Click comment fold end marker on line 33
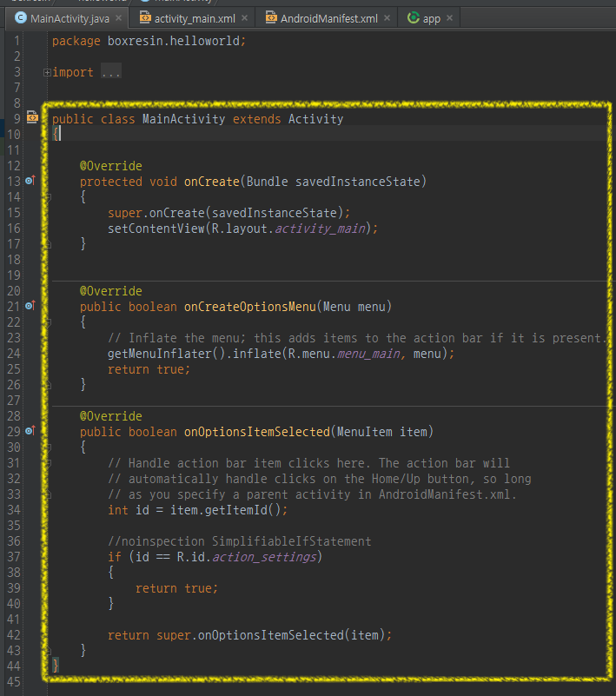Screen dimensions: 616x696 (x=48, y=494)
